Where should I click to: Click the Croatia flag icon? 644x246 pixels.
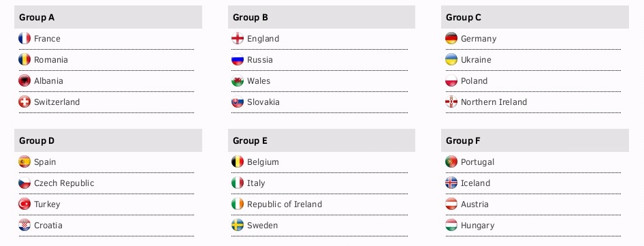tap(25, 225)
